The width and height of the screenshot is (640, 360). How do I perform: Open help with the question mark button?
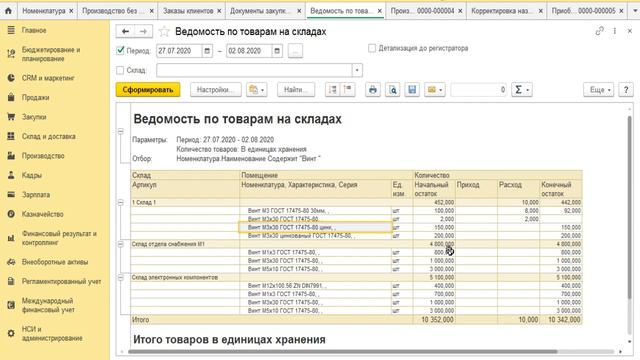[x=626, y=90]
